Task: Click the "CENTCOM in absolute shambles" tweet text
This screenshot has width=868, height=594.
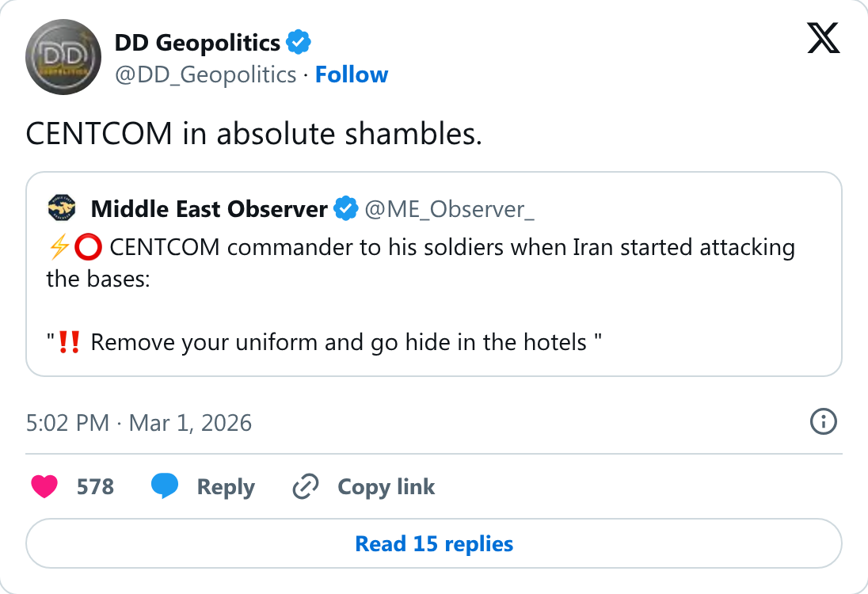Action: click(254, 134)
